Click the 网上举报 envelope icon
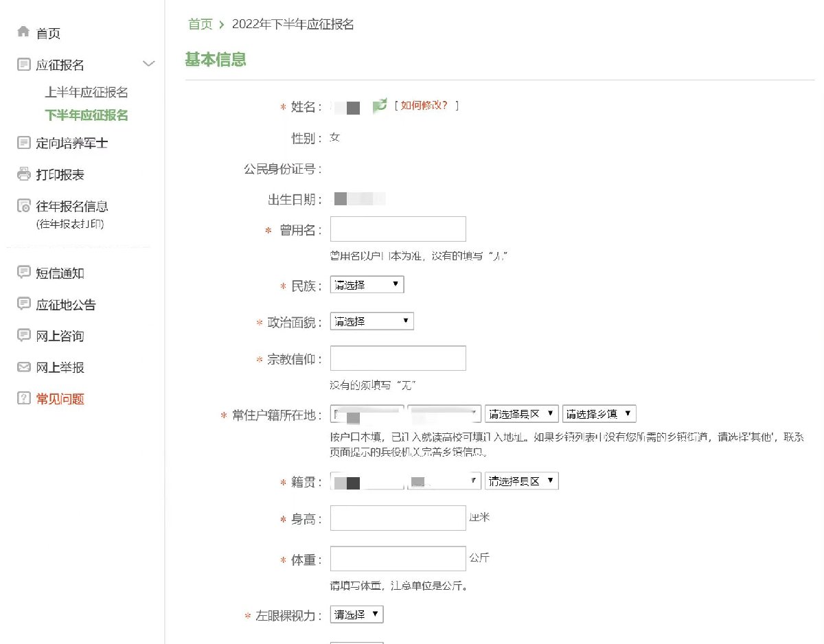This screenshot has height=644, width=824. pyautogui.click(x=23, y=367)
